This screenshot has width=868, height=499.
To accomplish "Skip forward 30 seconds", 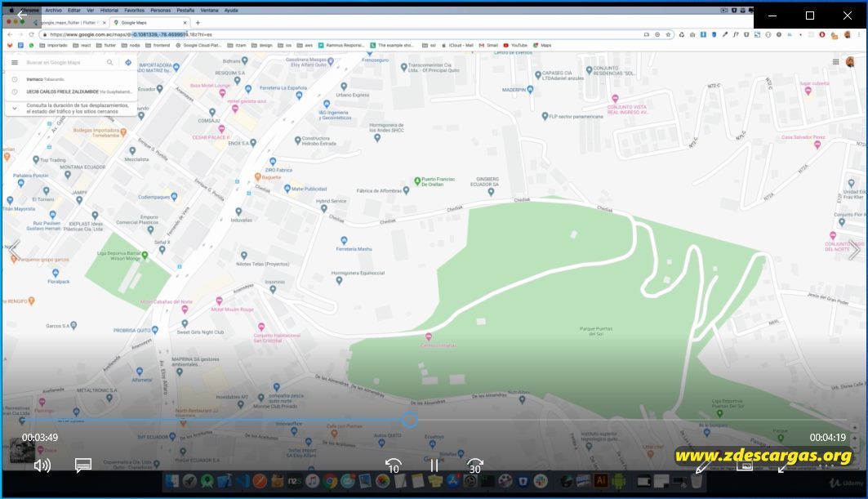I will coord(475,466).
